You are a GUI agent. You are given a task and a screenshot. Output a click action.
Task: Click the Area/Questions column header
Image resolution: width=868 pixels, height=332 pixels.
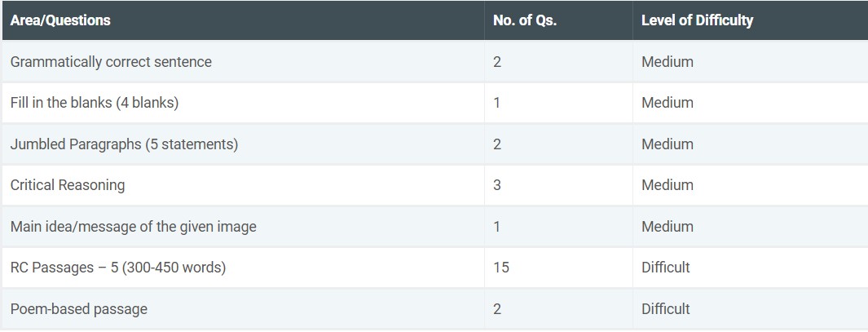pos(60,20)
